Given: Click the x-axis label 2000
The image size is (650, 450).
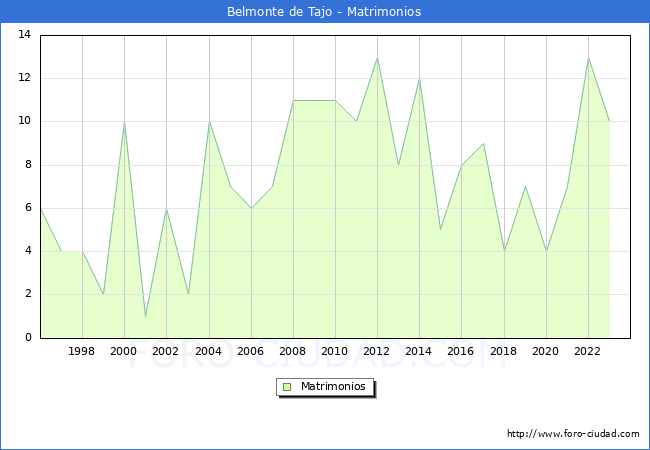Looking at the screenshot, I should coord(123,351).
